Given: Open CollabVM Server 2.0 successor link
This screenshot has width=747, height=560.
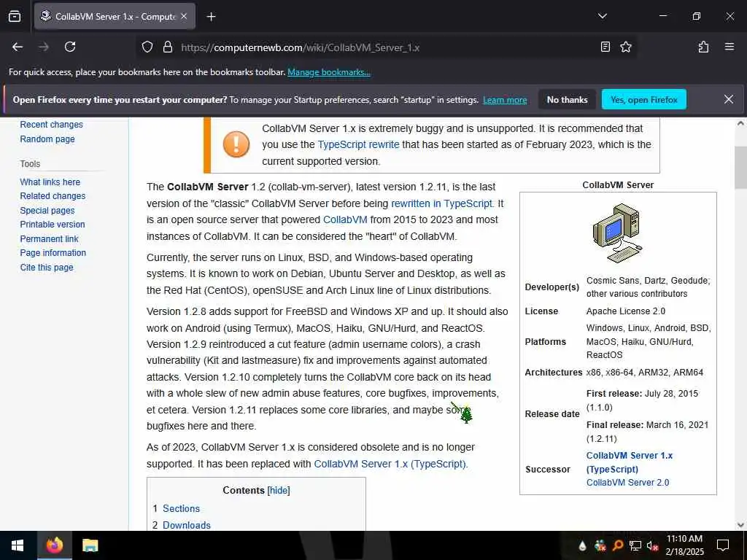Looking at the screenshot, I should click(x=627, y=483).
